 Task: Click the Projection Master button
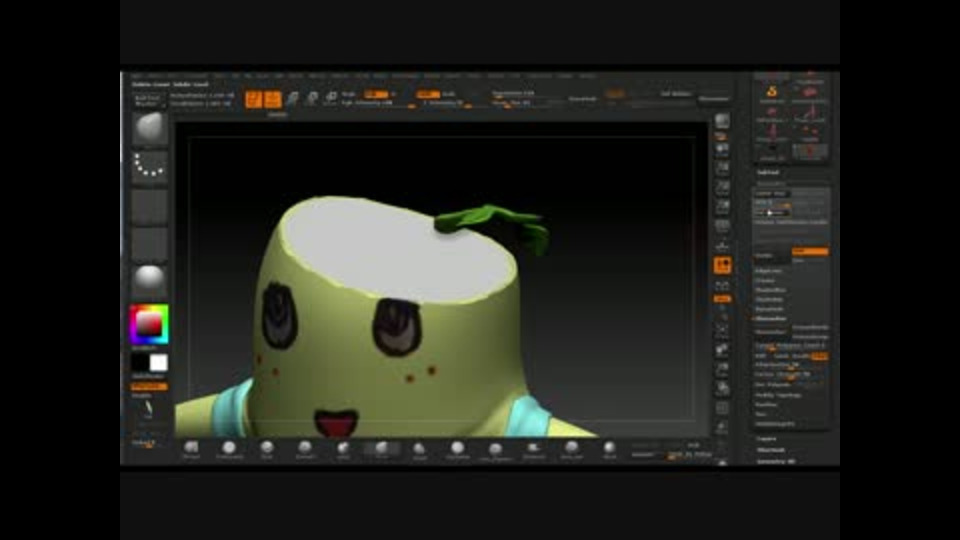(147, 100)
